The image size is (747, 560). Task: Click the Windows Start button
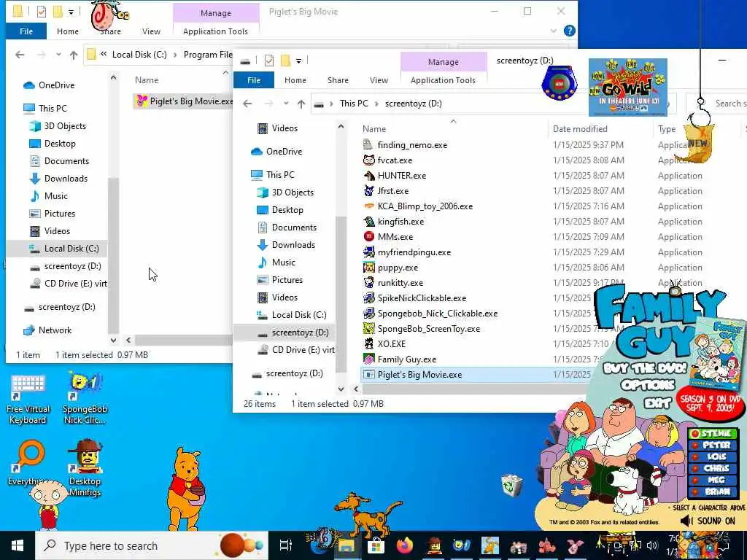(x=18, y=545)
